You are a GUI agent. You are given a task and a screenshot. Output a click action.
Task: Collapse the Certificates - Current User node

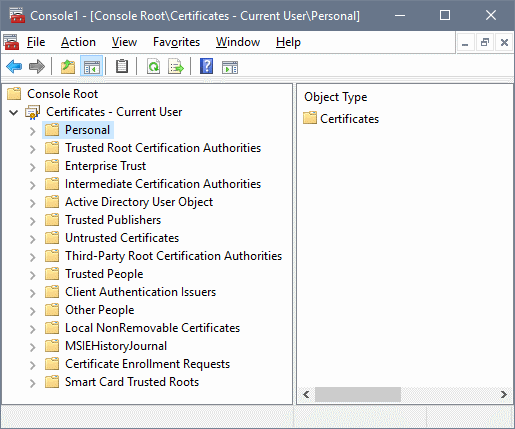pos(14,112)
